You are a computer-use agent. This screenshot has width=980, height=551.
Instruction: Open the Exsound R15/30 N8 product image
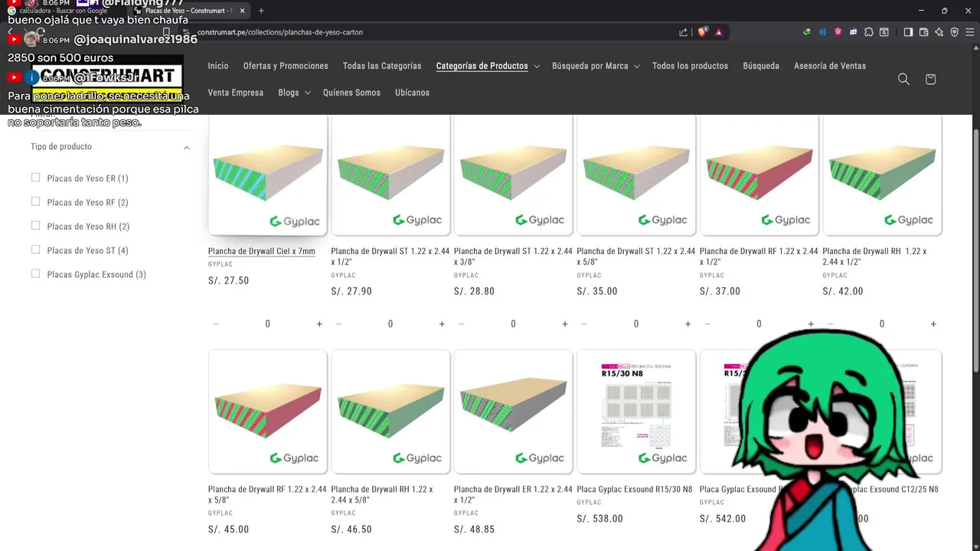pos(636,412)
